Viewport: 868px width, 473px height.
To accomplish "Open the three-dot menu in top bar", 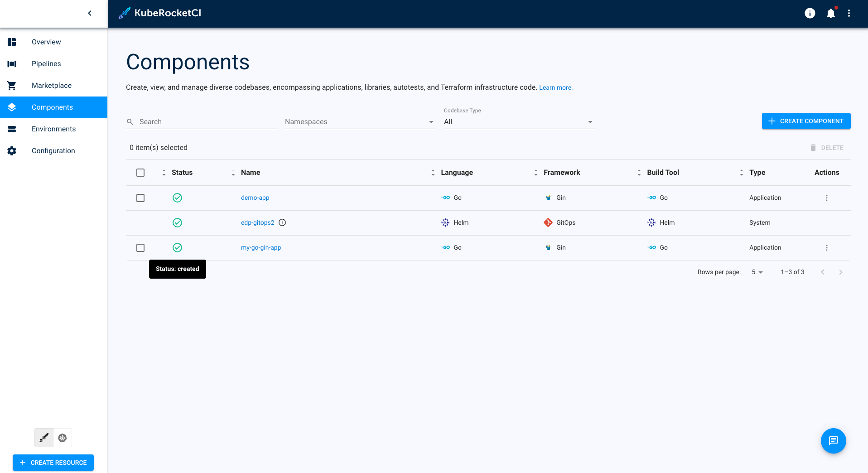I will (x=849, y=13).
